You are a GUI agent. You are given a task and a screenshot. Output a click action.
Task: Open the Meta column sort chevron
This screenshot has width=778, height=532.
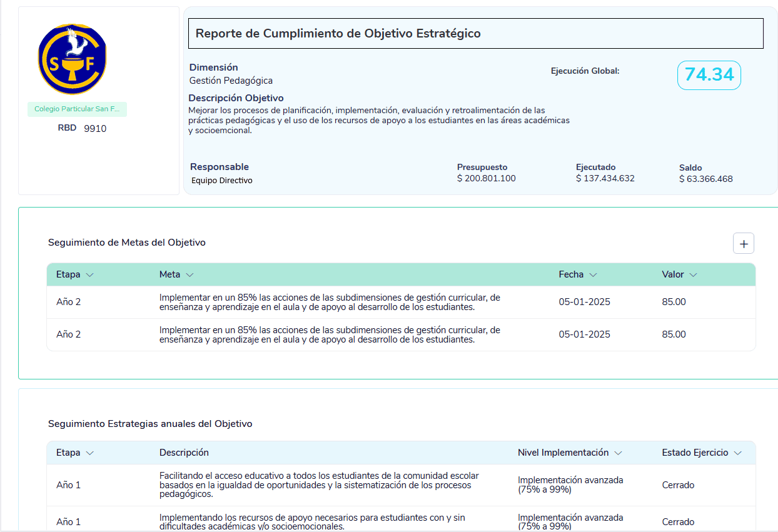189,274
